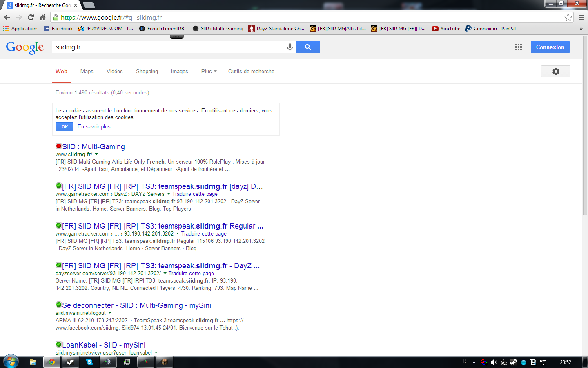Open the Applications bookmarks shortcut
Screen dimensions: 588x368
(x=21, y=29)
